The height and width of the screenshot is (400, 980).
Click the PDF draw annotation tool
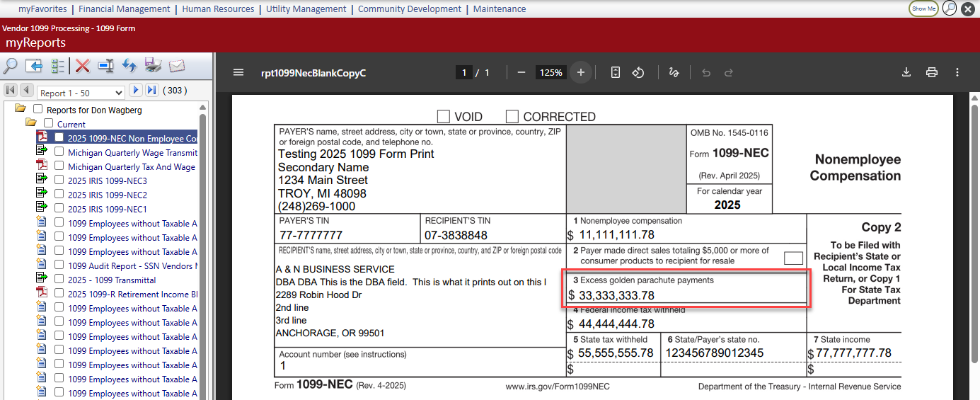click(674, 72)
